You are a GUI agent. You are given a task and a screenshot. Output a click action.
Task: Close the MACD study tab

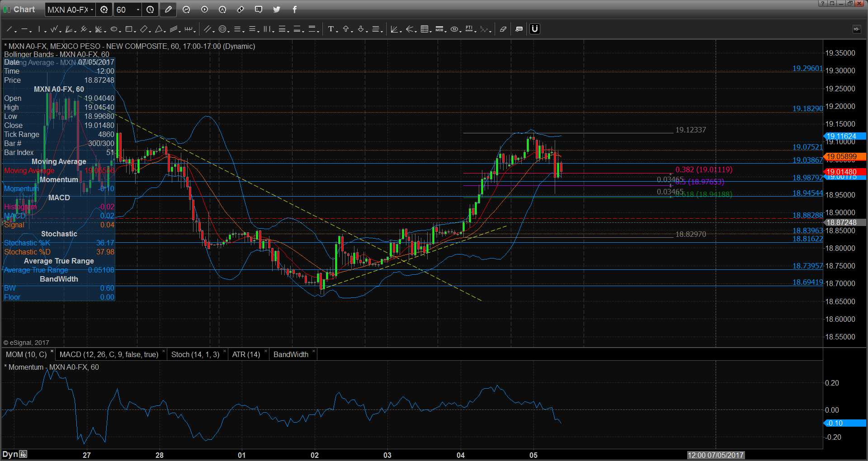164,351
